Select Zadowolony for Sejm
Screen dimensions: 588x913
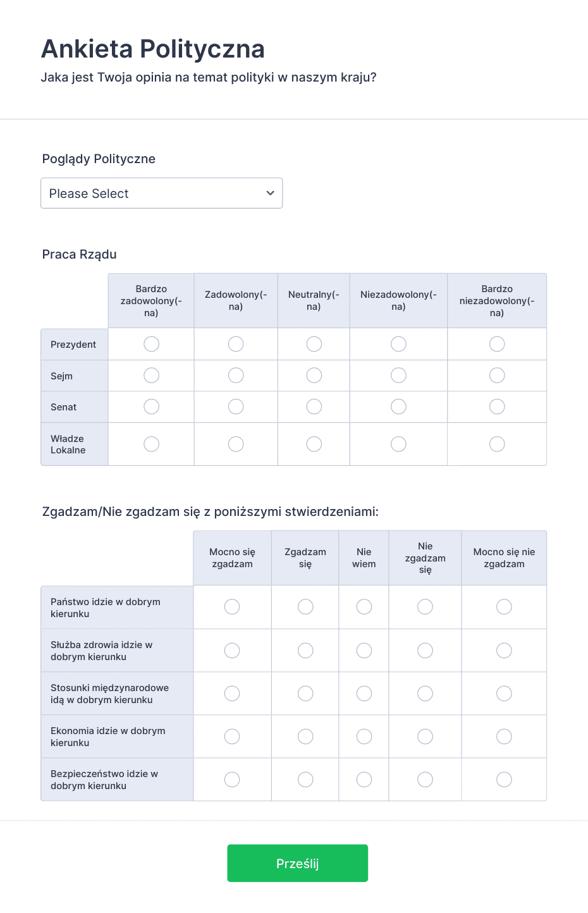coord(236,376)
